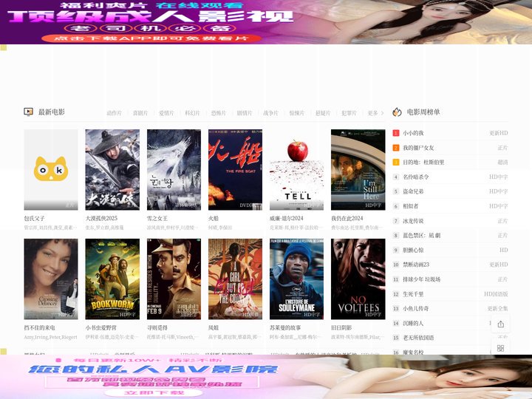Viewport: 532px width, 399px height.
Task: Click the 电影周榜单 heading
Action: click(423, 112)
